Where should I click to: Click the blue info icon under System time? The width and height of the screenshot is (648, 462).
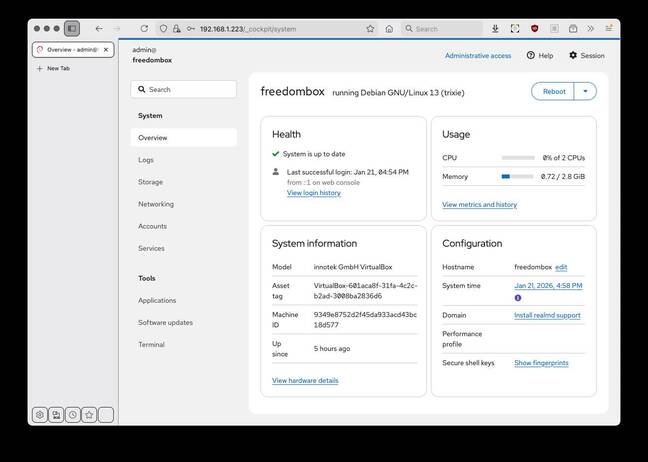518,298
